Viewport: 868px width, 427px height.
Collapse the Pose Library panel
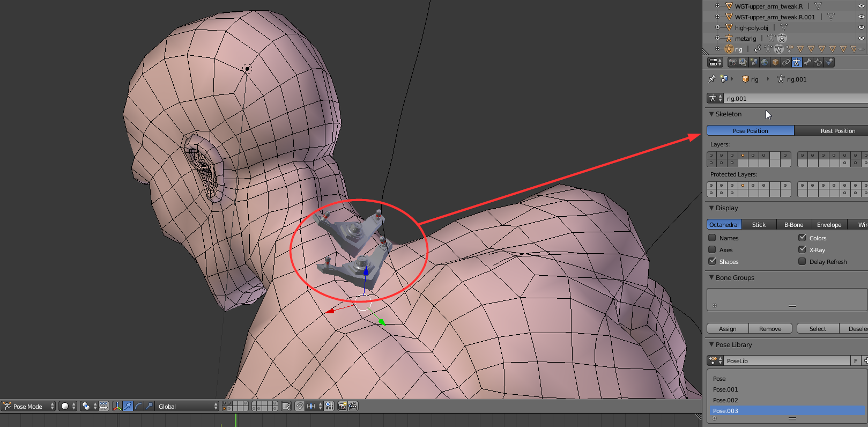point(711,344)
